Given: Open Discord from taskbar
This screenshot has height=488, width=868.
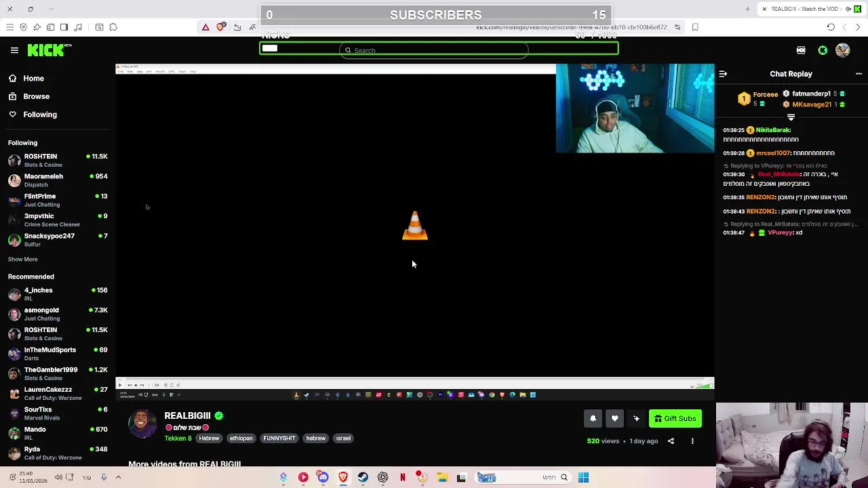Looking at the screenshot, I should point(323,478).
